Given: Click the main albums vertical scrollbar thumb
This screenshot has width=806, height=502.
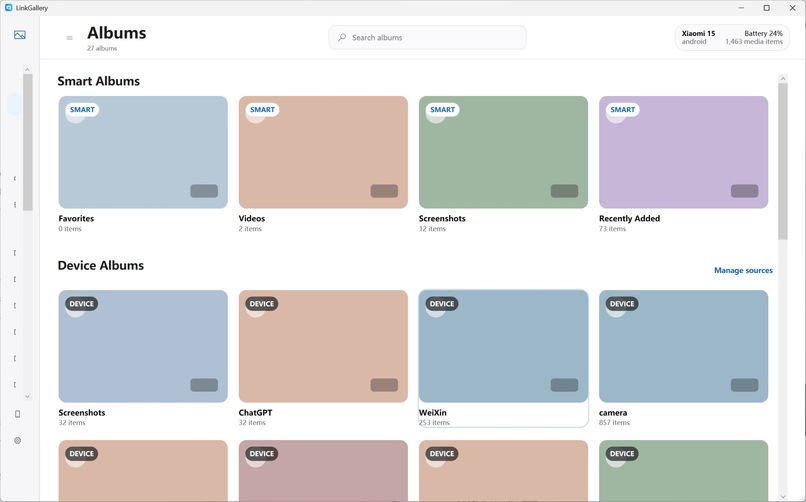Looking at the screenshot, I should [x=783, y=161].
